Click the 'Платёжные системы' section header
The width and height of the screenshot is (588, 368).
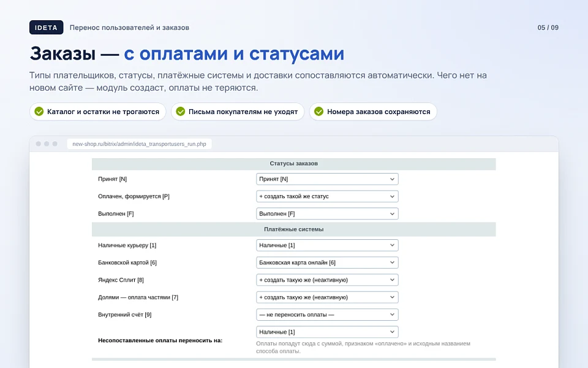[293, 229]
